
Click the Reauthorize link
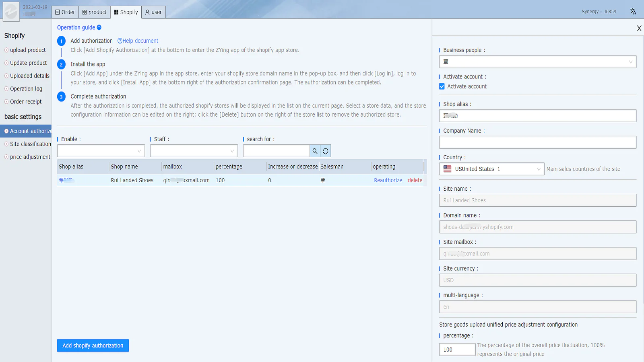(x=388, y=180)
